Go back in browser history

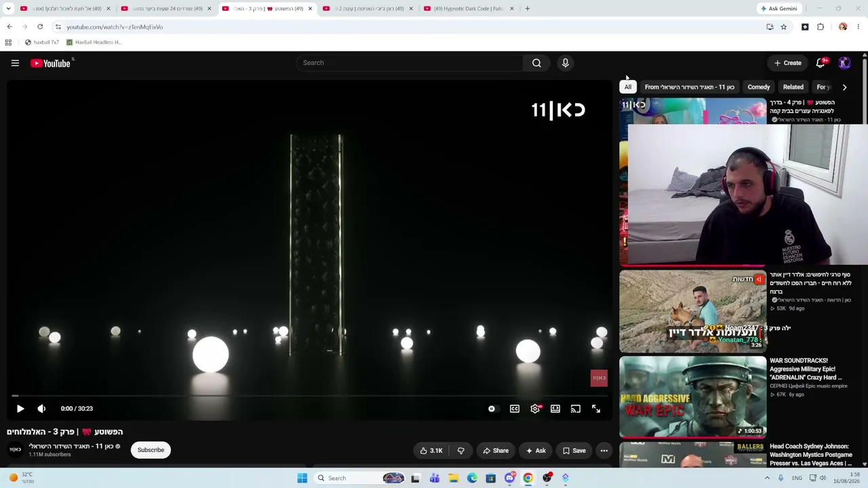pos(9,27)
